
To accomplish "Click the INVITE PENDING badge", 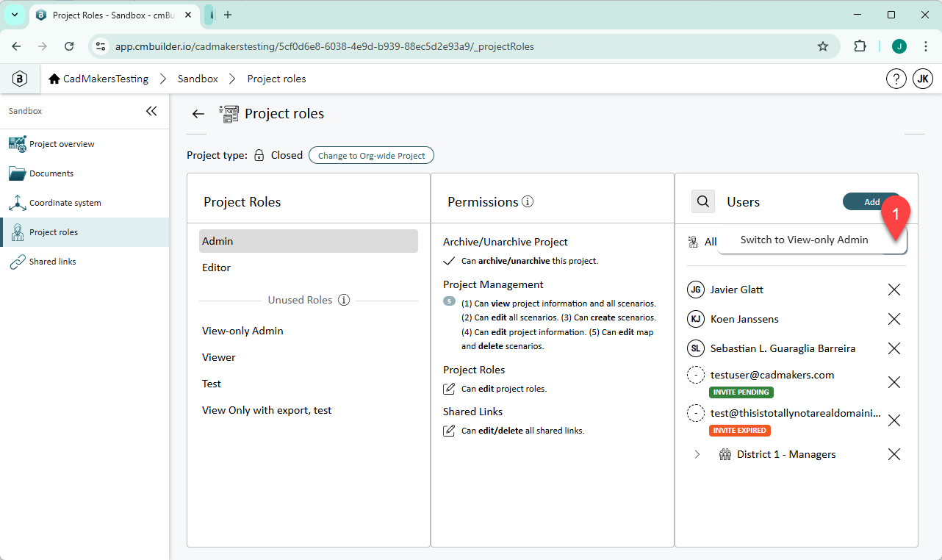I will pyautogui.click(x=741, y=392).
